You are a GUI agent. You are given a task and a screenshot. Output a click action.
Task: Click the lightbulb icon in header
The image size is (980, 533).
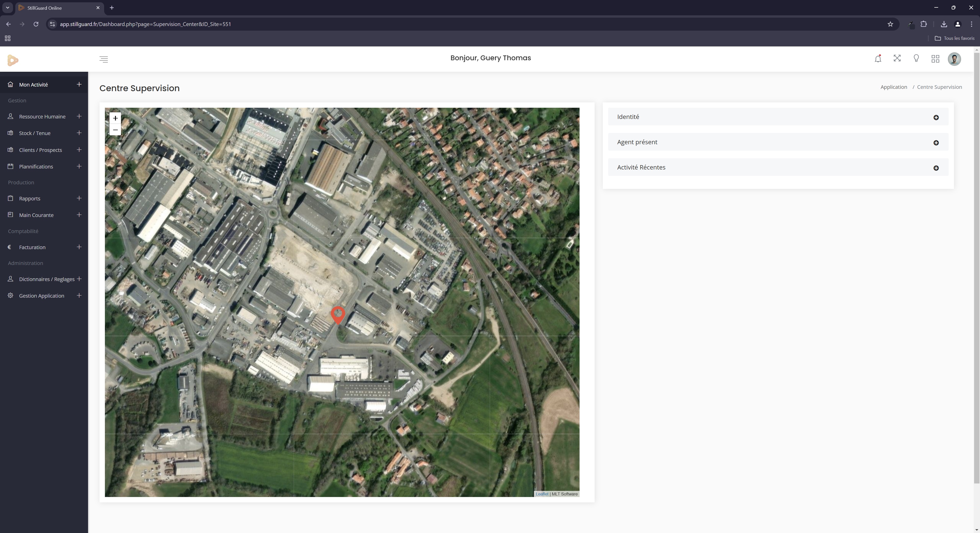tap(916, 58)
